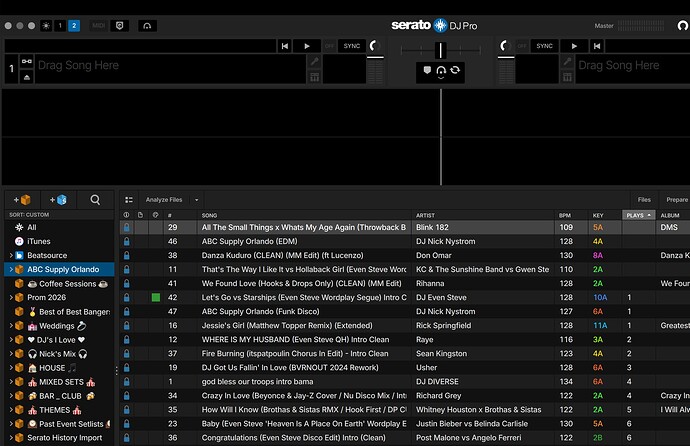Click the center mixer loop/refresh icon
This screenshot has width=690, height=446.
(455, 70)
